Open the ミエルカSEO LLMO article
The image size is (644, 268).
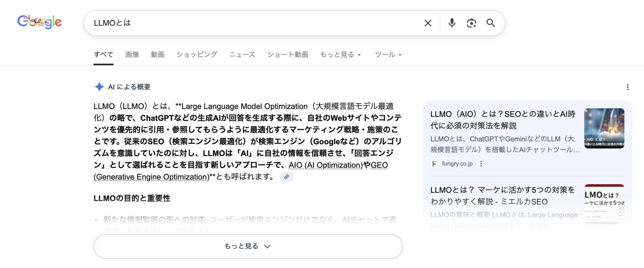(x=502, y=196)
